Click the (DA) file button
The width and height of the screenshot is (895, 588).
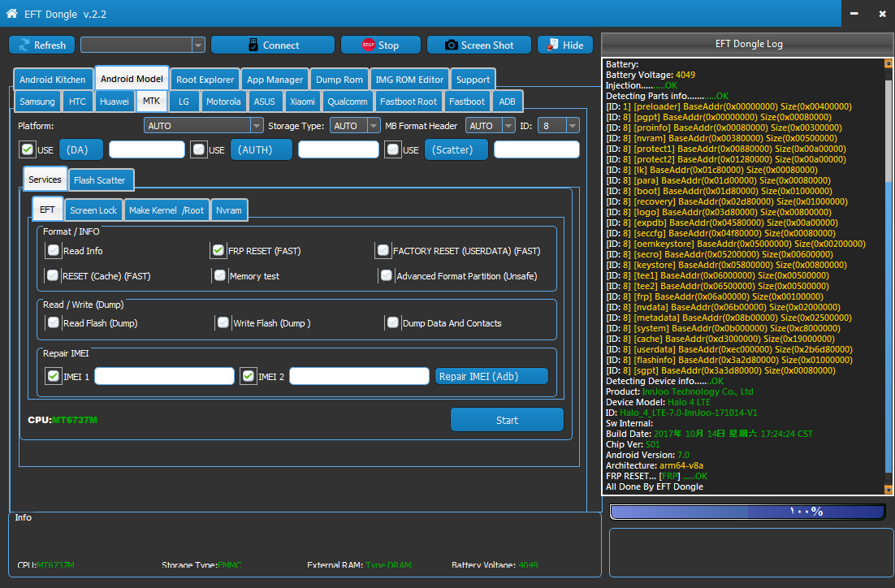tap(81, 149)
